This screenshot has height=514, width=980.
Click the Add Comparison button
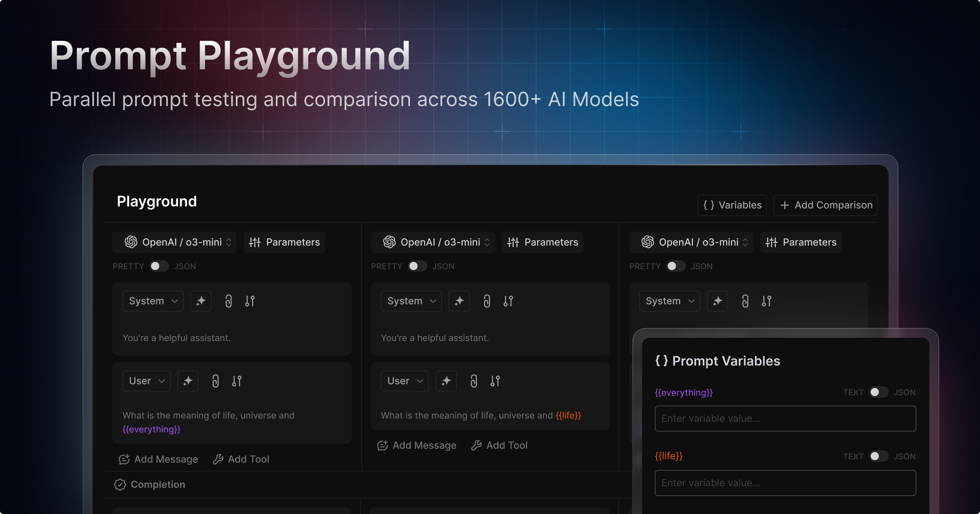tap(826, 205)
